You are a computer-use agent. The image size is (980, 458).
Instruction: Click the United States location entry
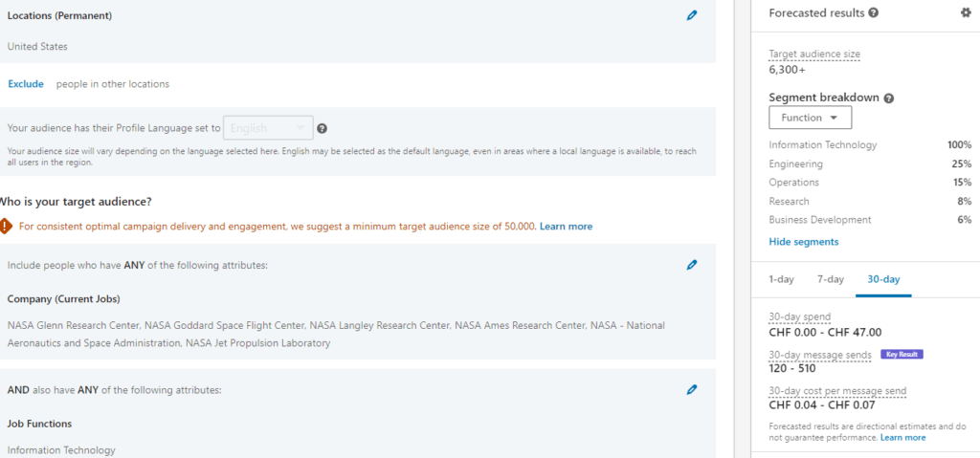tap(37, 46)
